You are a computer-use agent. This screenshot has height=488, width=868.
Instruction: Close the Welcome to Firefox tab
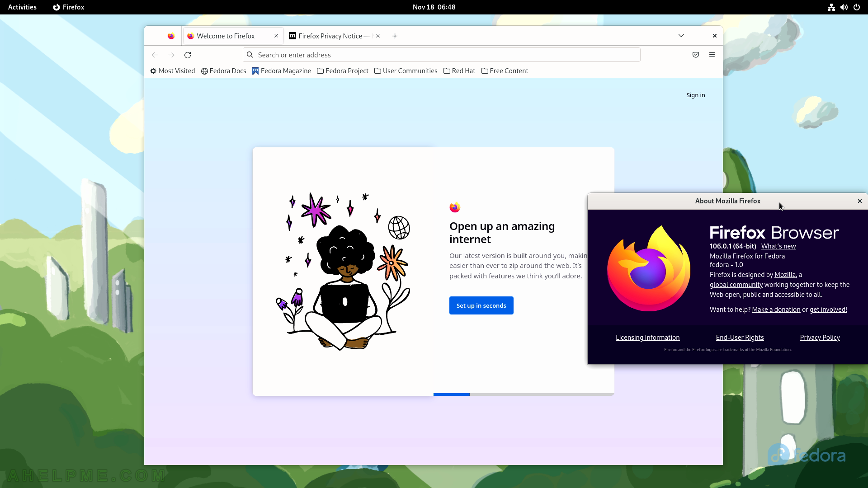(276, 36)
